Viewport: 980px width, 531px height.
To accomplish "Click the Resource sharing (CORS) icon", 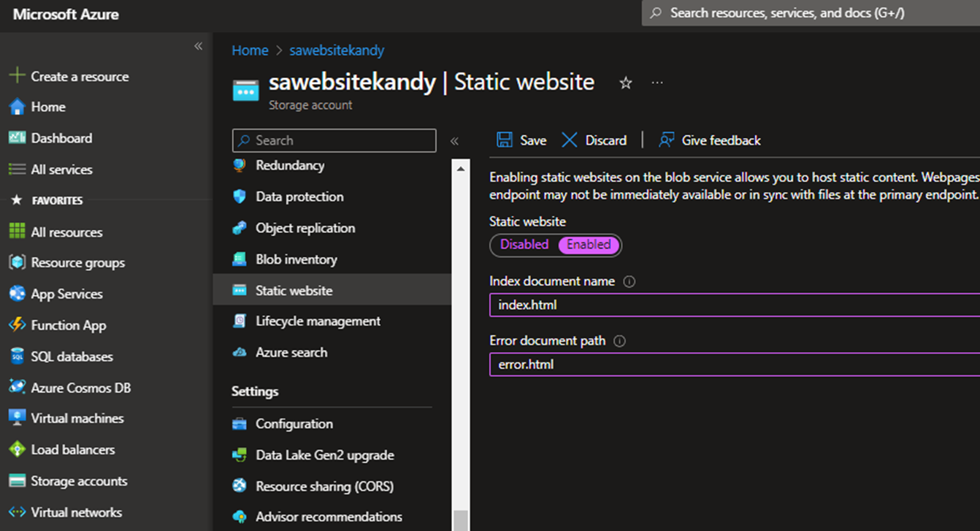I will [240, 486].
